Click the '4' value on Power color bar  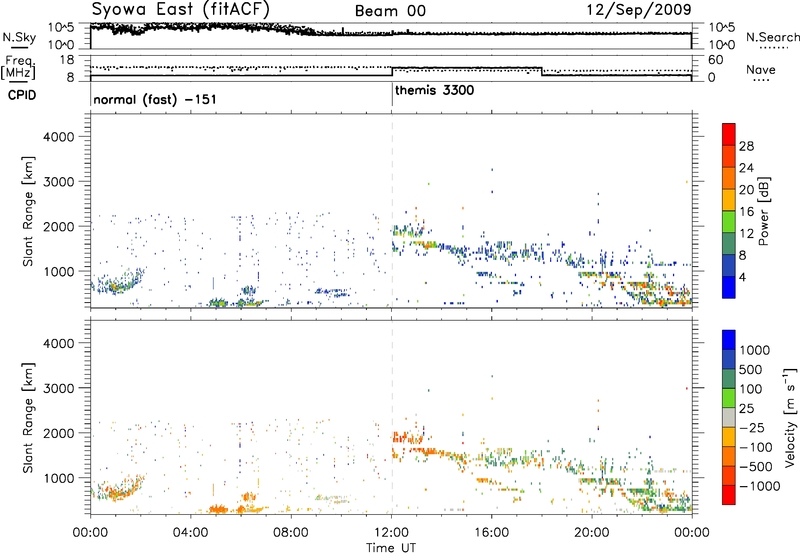click(x=742, y=277)
